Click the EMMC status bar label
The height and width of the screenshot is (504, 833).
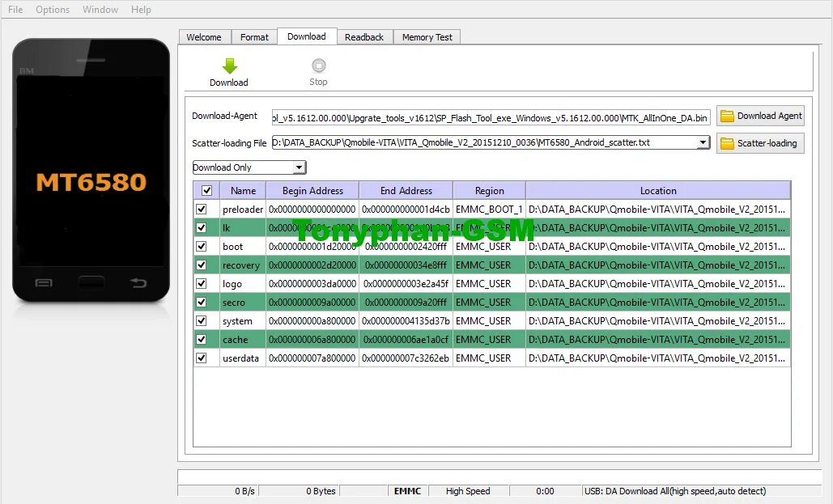[x=408, y=491]
